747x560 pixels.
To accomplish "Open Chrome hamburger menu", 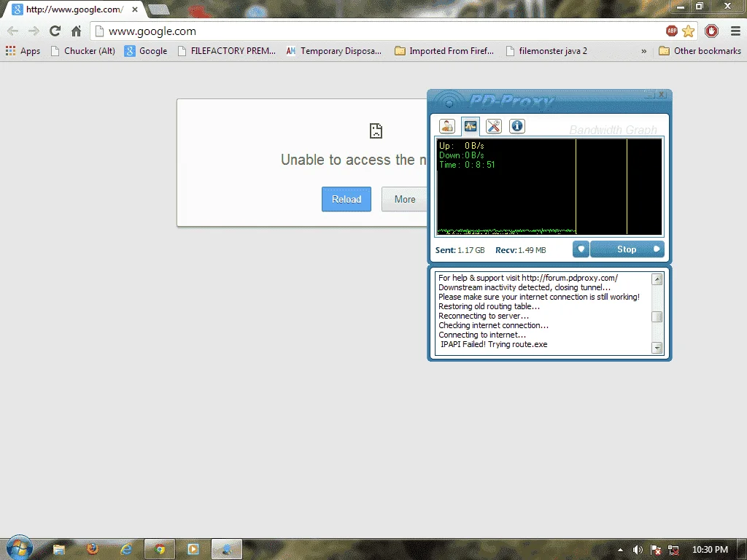I will click(735, 31).
